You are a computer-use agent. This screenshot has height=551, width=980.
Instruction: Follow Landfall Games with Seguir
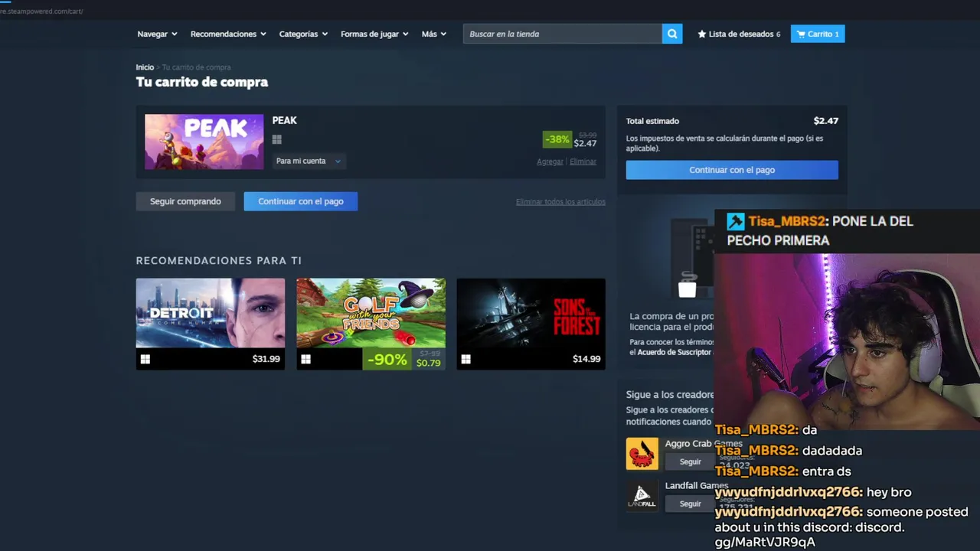pyautogui.click(x=690, y=504)
